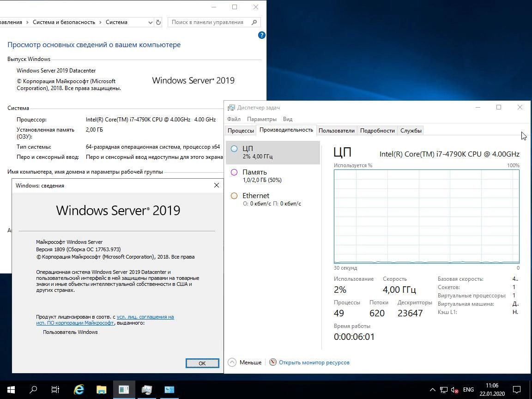Switch to the Подробности tab
532x399 pixels.
click(377, 131)
